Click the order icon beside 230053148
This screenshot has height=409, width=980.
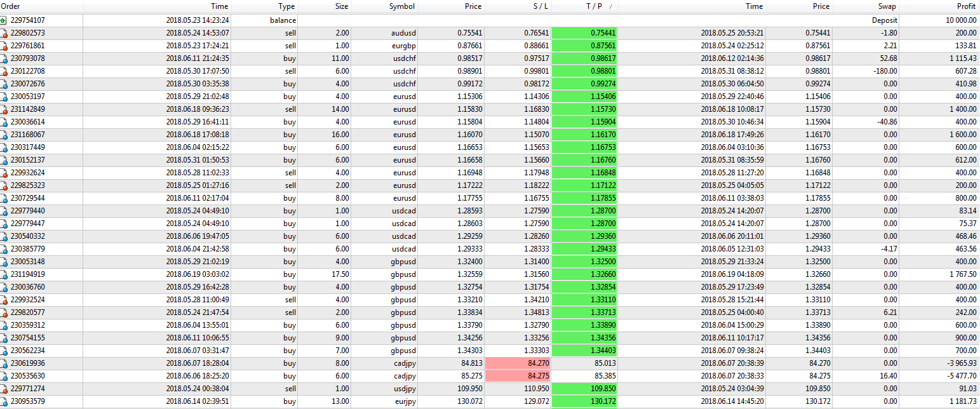click(x=4, y=262)
